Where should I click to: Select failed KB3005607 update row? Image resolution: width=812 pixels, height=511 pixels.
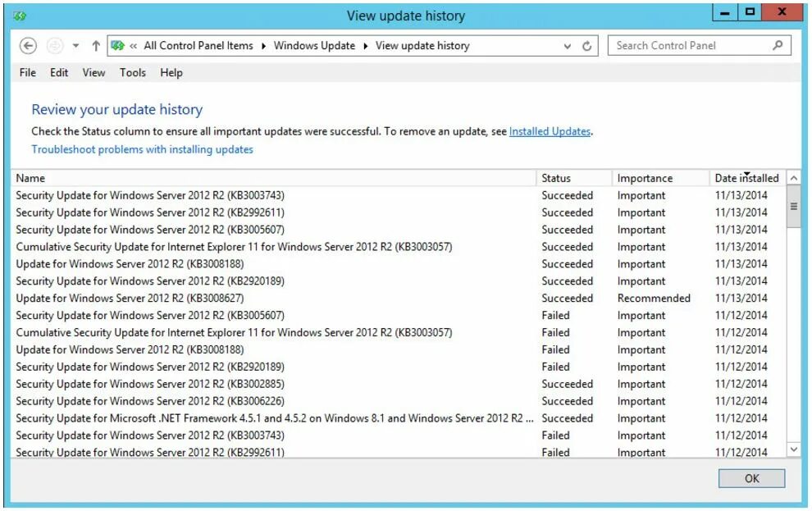click(398, 315)
